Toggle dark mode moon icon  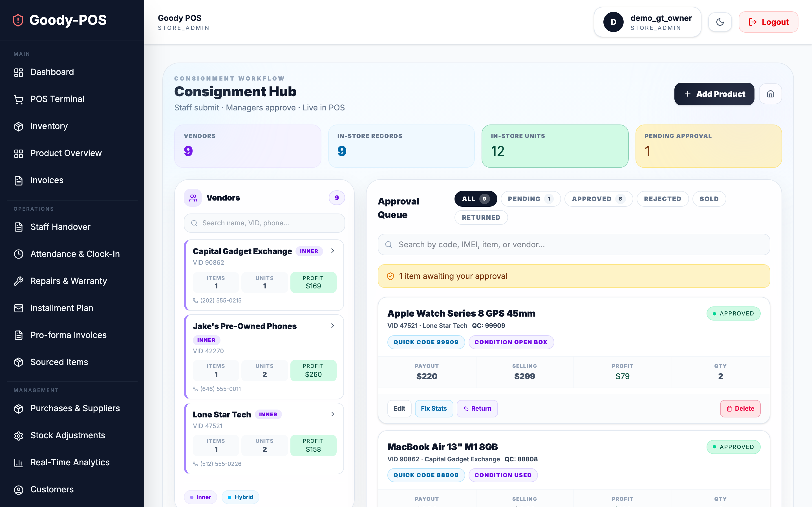click(720, 22)
